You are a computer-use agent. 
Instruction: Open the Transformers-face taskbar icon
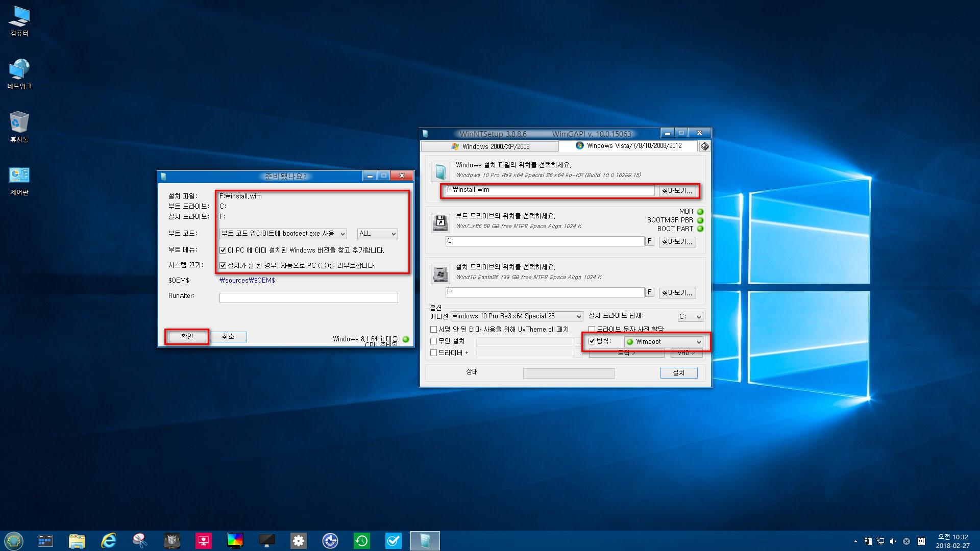pyautogui.click(x=172, y=541)
